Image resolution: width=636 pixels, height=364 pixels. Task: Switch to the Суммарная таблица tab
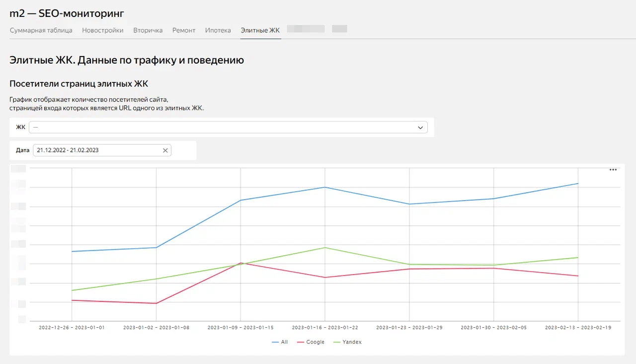point(41,30)
